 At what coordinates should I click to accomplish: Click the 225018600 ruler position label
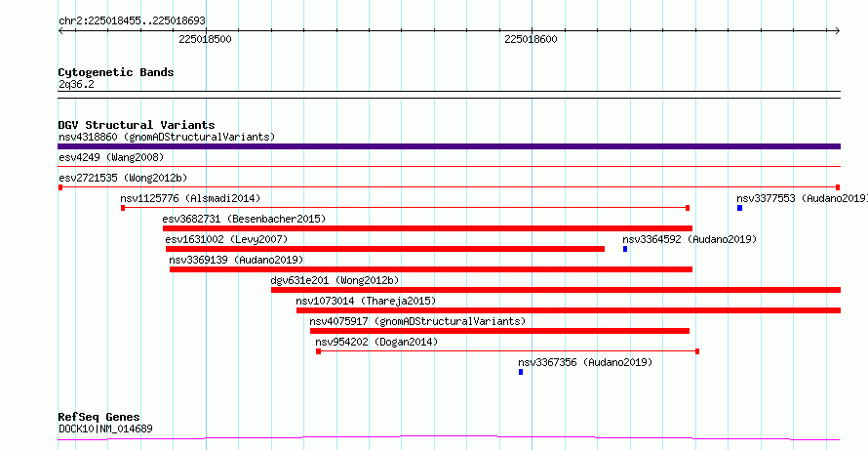531,39
